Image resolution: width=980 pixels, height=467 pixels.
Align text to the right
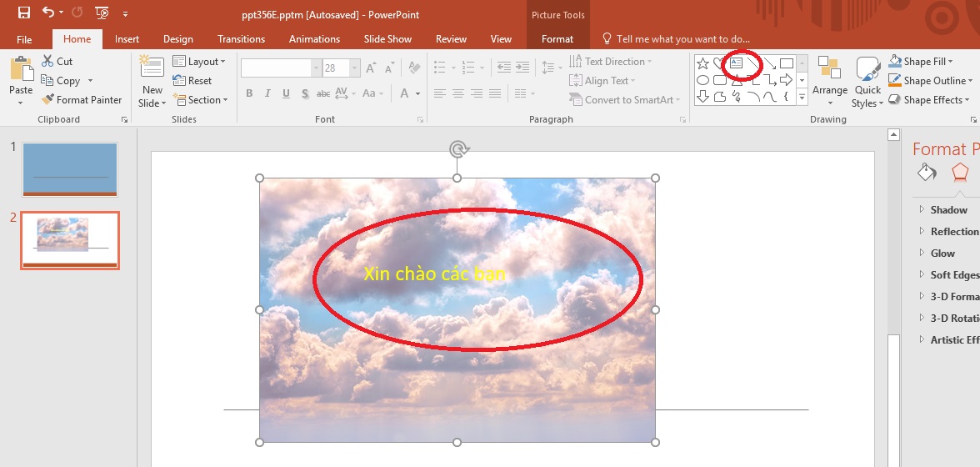pos(477,93)
